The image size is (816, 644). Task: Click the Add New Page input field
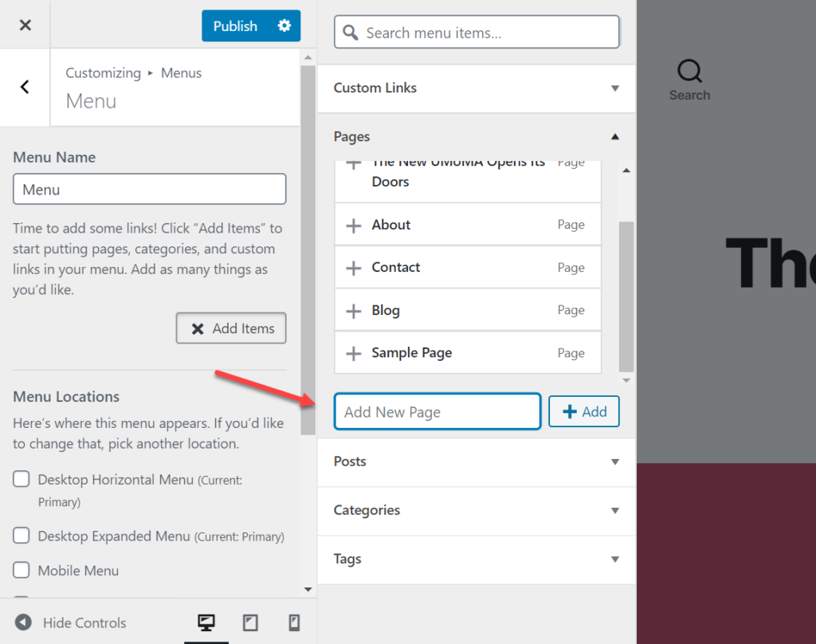click(437, 411)
